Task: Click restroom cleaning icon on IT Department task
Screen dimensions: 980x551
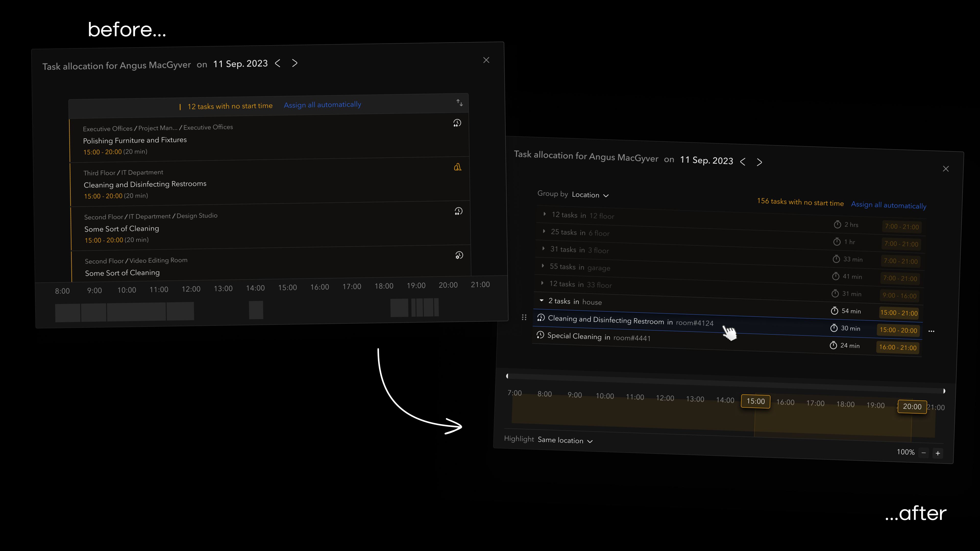Action: tap(458, 167)
